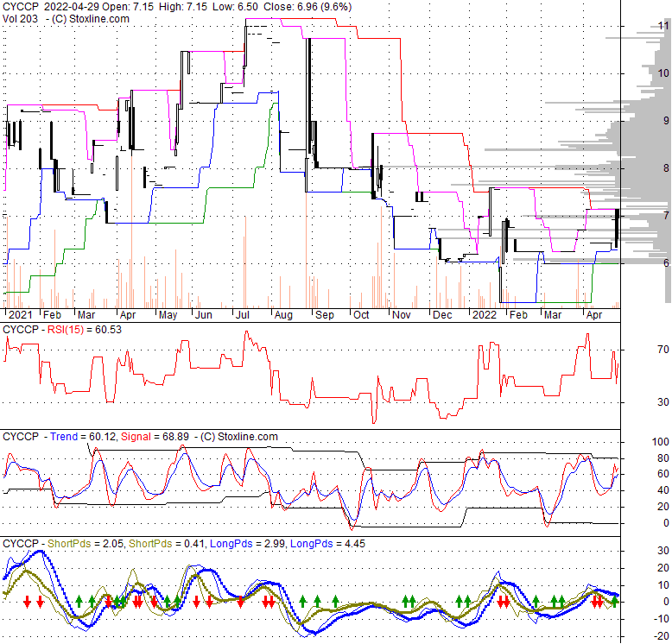Click the 'Low: 6.50' value in header
The height and width of the screenshot is (644, 672).
235,7
